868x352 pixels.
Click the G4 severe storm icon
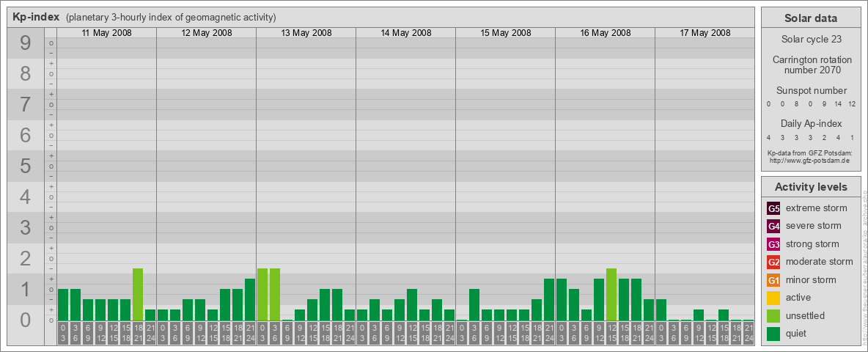click(773, 226)
